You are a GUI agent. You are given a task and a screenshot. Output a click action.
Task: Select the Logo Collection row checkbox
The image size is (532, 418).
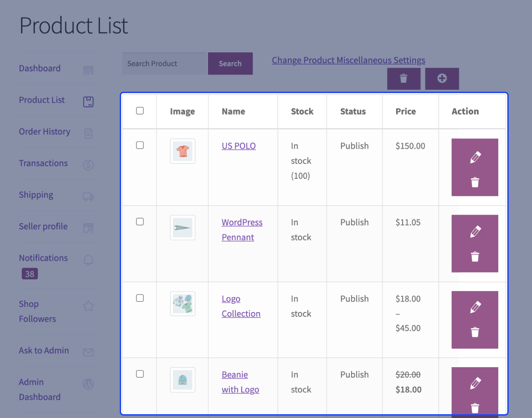[x=140, y=298]
